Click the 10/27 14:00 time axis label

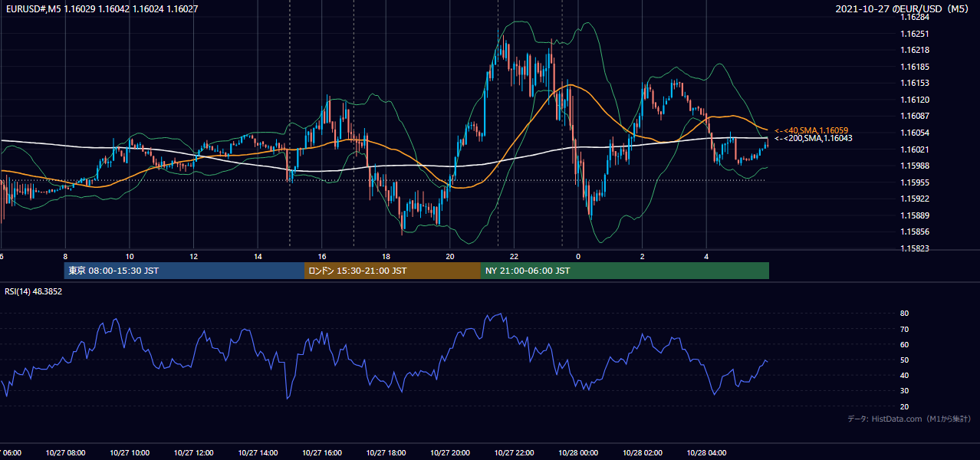pyautogui.click(x=258, y=453)
